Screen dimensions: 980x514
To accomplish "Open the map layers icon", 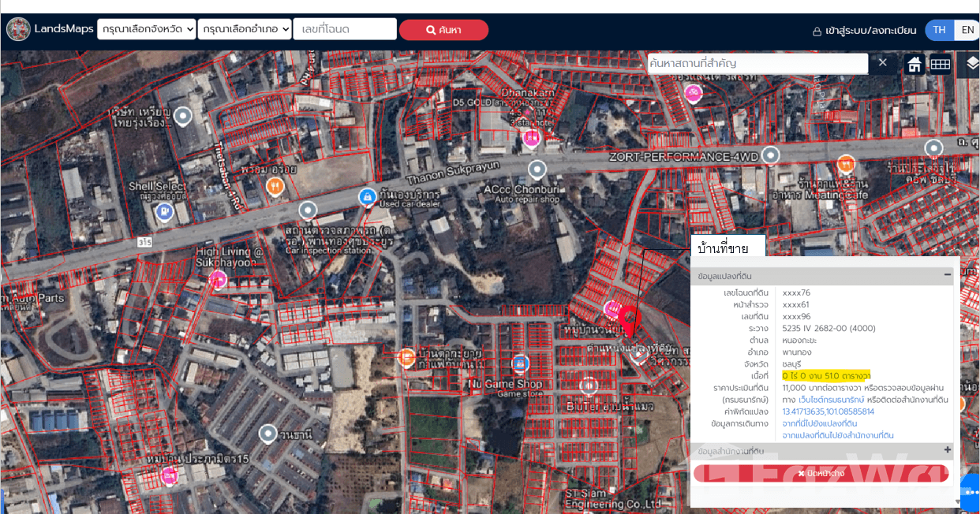I will click(x=971, y=63).
